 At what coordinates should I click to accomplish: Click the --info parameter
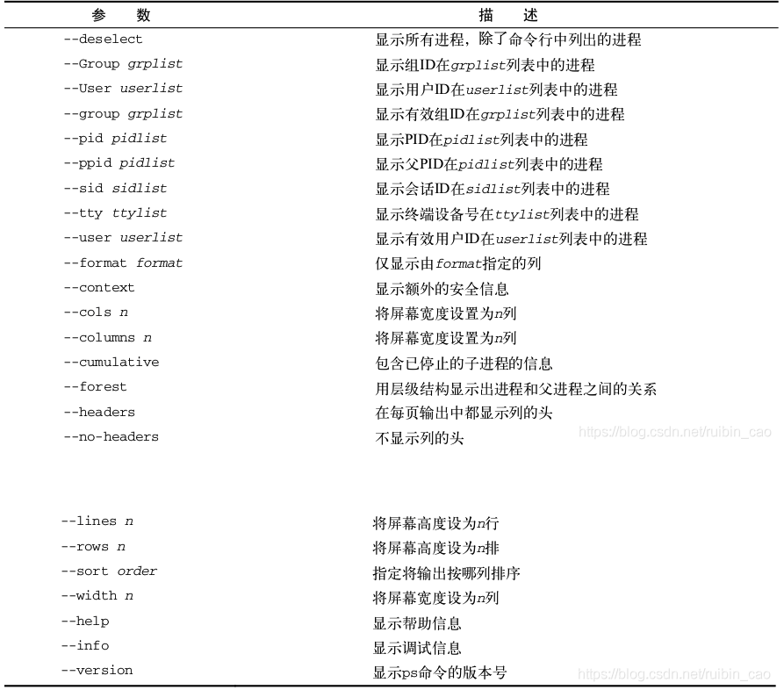[x=85, y=645]
